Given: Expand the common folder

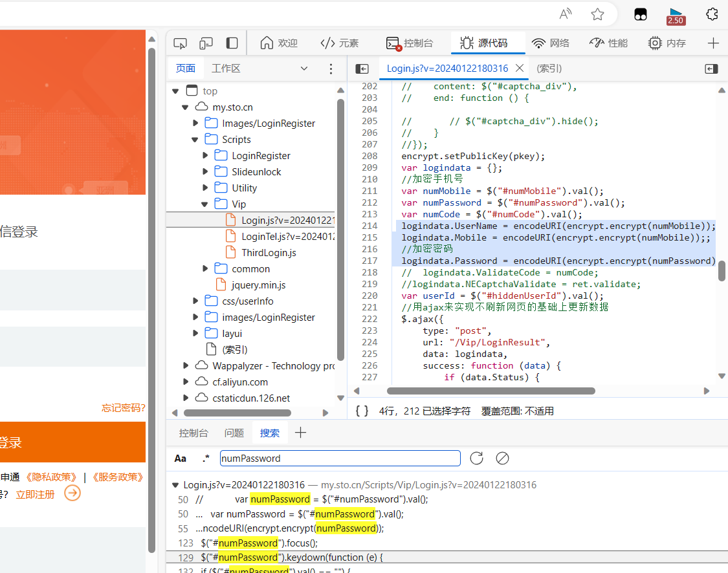Looking at the screenshot, I should pos(205,268).
